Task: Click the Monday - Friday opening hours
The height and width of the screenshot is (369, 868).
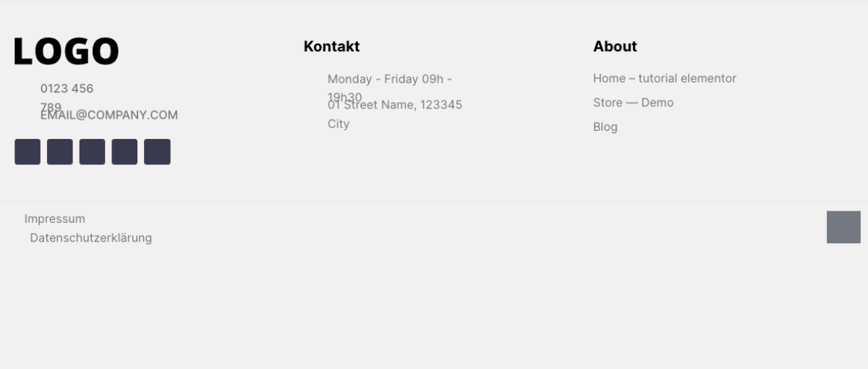Action: 390,79
